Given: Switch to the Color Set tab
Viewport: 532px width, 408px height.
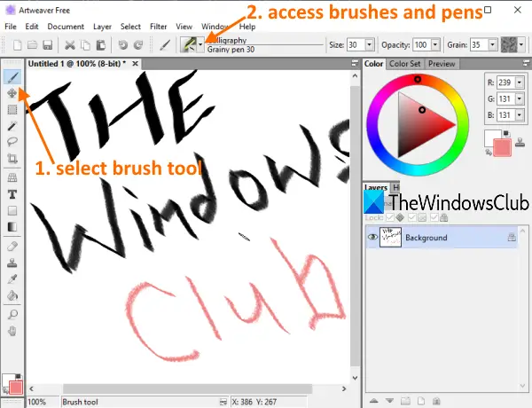Looking at the screenshot, I should click(405, 64).
